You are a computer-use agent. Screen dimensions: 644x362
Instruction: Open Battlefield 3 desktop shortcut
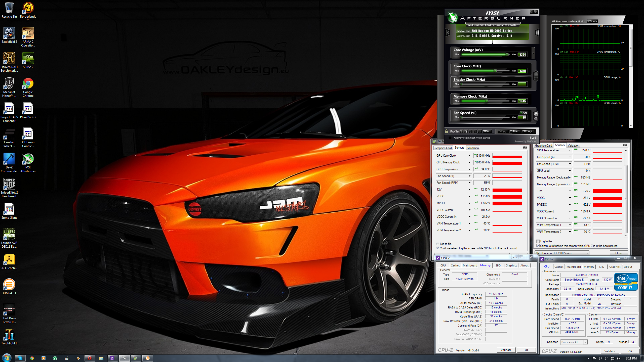coord(9,35)
